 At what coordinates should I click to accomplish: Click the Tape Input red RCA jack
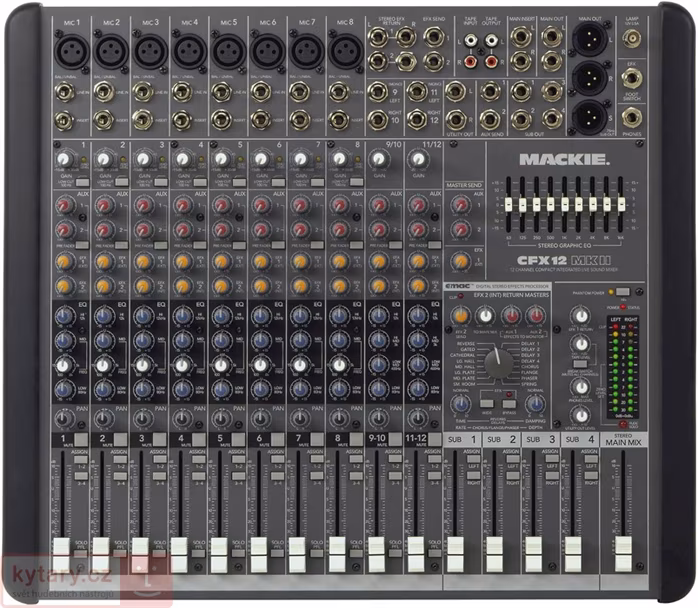tap(470, 61)
